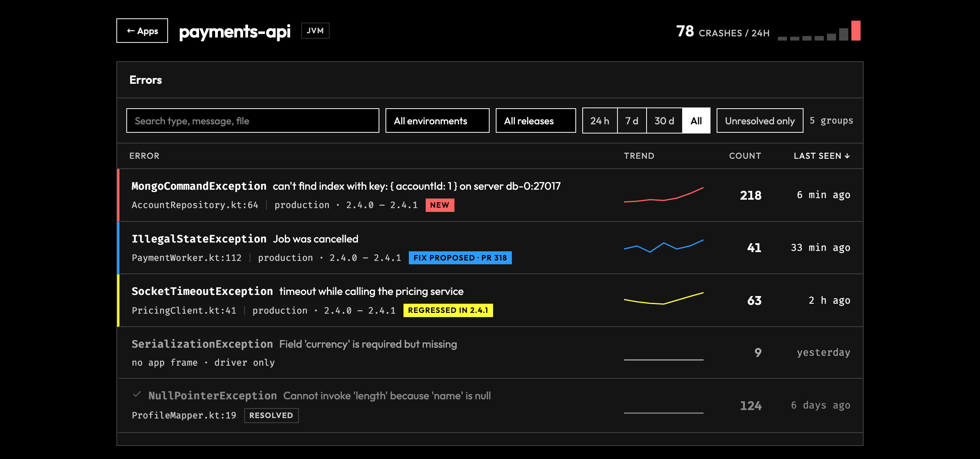Viewport: 980px width, 459px height.
Task: Open the FIX PROPOSED · PR 318 badge
Action: [460, 258]
